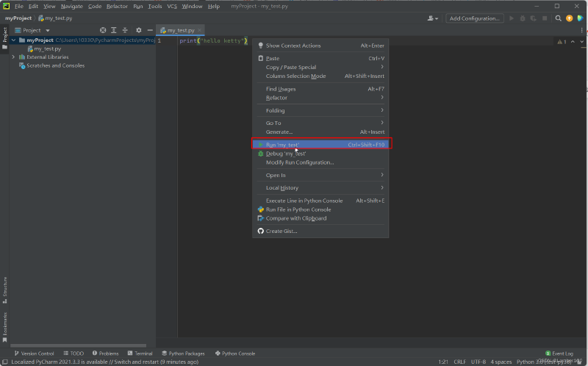Close the my_test.py editor tab
This screenshot has width=588, height=366.
200,30
